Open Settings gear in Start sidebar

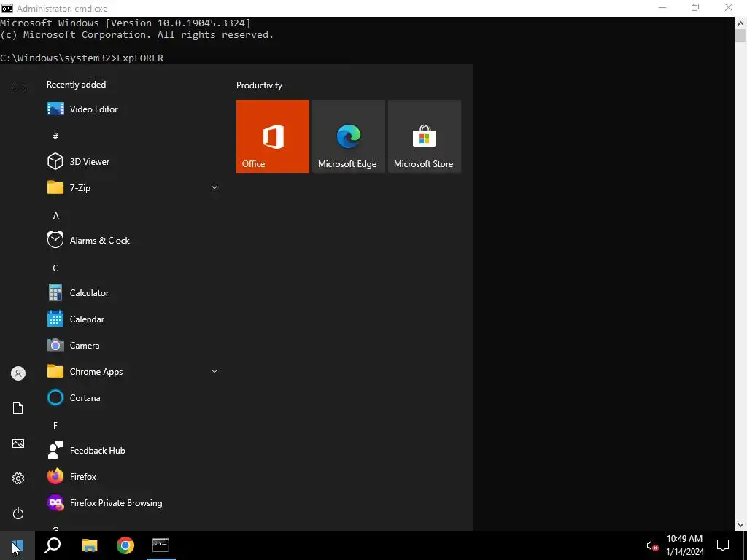coord(18,478)
